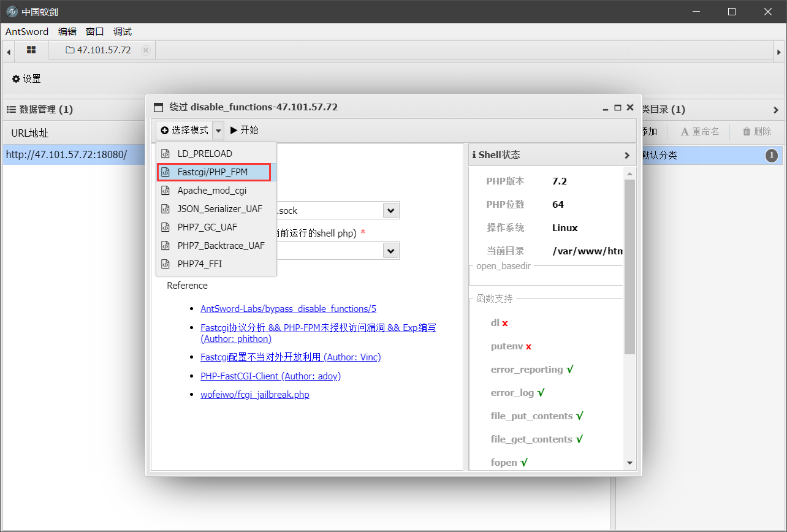Click the 操作系统 Linux value
This screenshot has height=532, width=787.
(x=565, y=227)
